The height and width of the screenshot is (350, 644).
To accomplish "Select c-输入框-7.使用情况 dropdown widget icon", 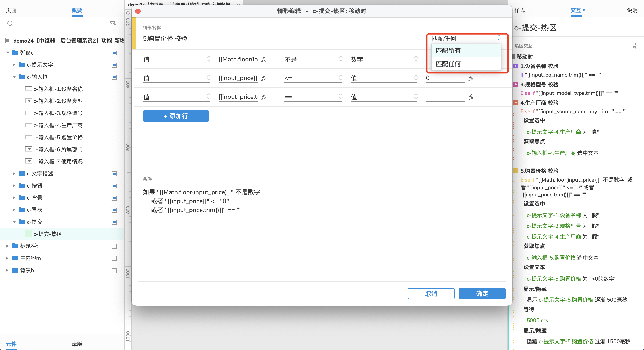I will (x=28, y=161).
